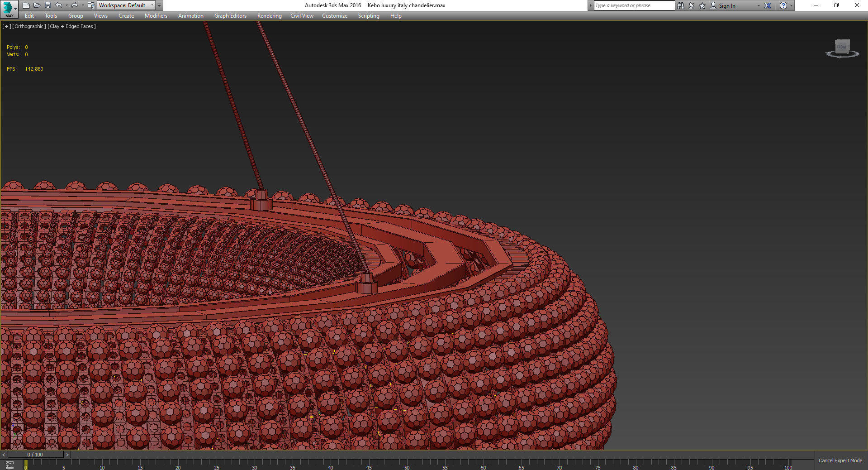Image resolution: width=868 pixels, height=470 pixels.
Task: Expand the undo history dropdown arrow
Action: pyautogui.click(x=66, y=5)
